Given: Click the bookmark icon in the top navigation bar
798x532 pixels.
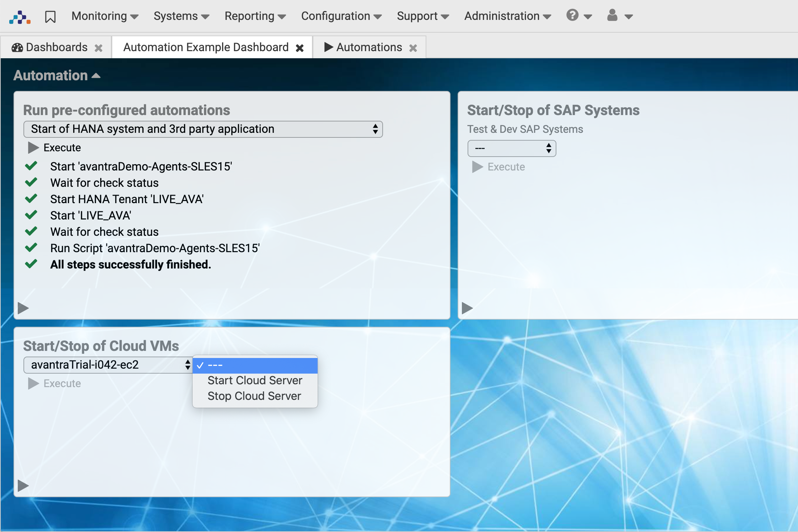Looking at the screenshot, I should click(49, 16).
